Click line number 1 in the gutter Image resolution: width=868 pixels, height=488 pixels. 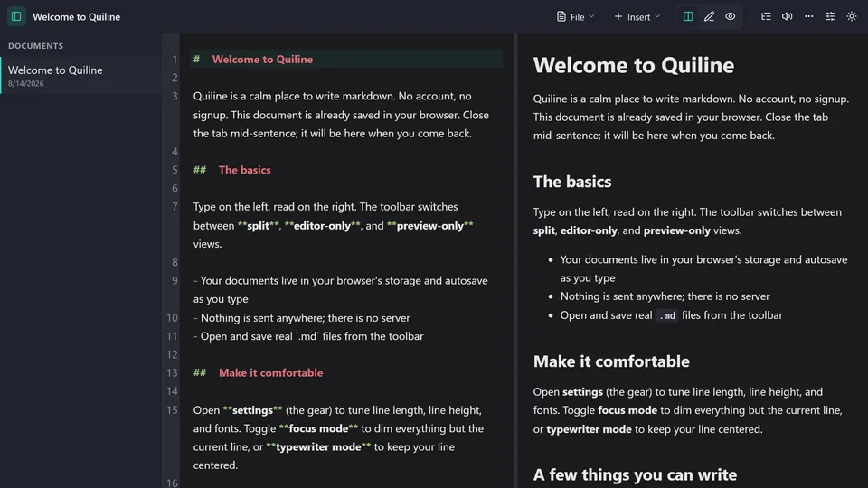pos(175,60)
